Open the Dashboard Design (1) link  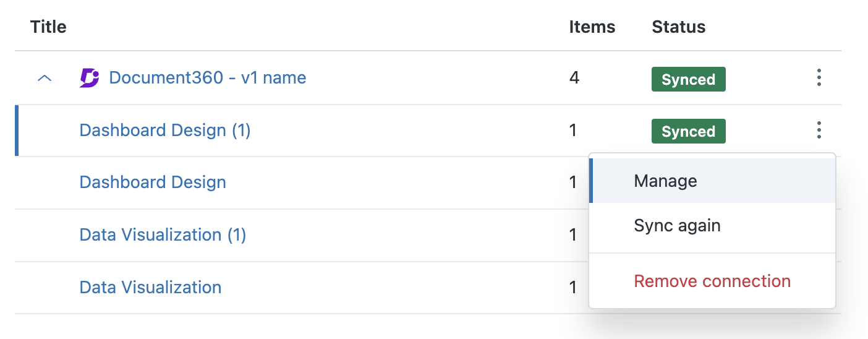[x=165, y=131]
